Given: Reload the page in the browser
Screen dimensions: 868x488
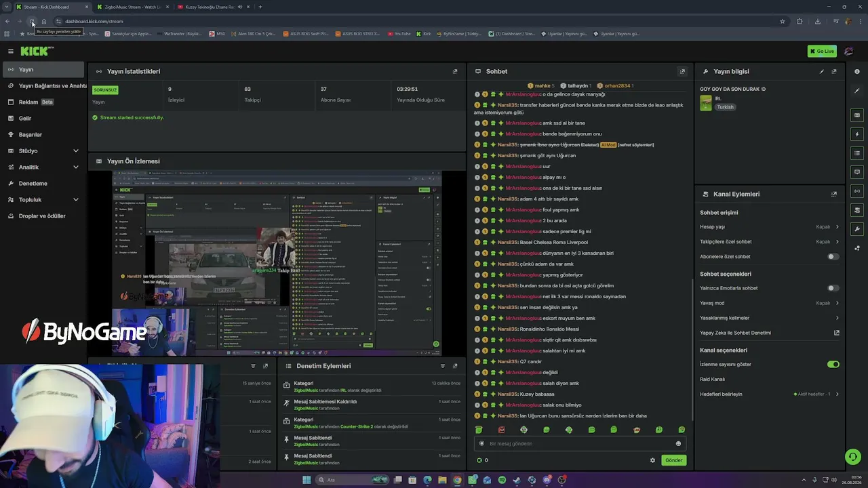Looking at the screenshot, I should point(32,21).
